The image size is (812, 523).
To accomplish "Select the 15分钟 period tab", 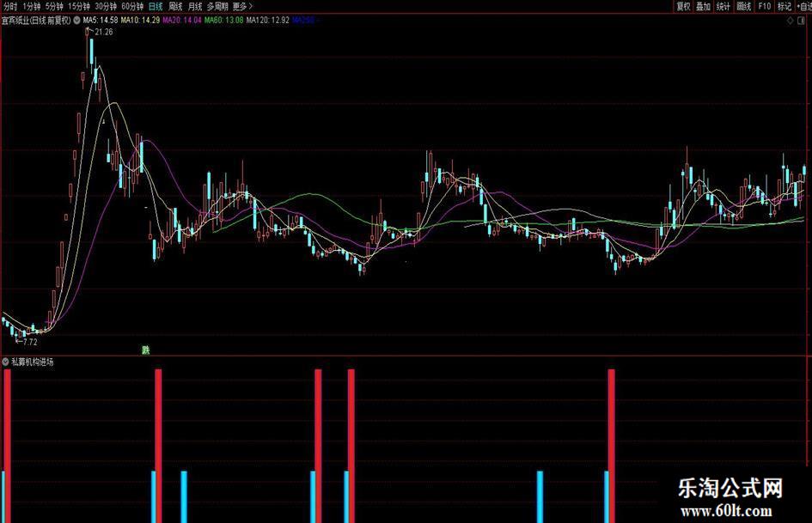I will pyautogui.click(x=79, y=6).
